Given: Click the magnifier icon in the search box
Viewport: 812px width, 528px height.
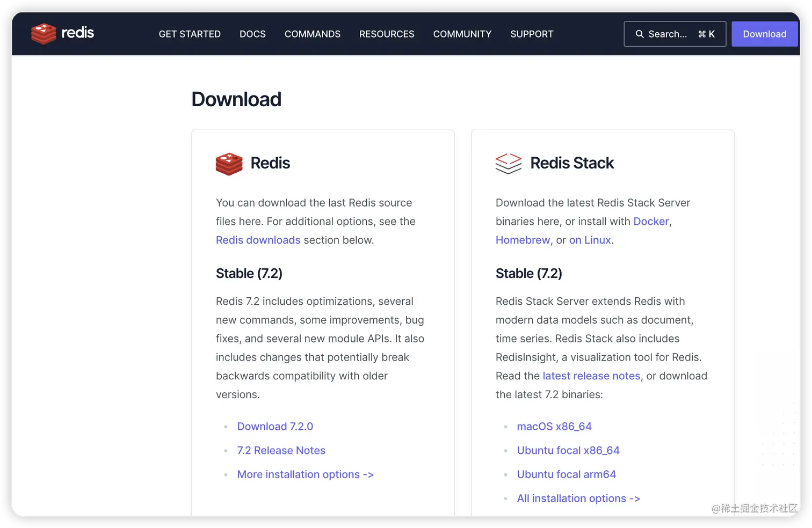Looking at the screenshot, I should [x=639, y=34].
